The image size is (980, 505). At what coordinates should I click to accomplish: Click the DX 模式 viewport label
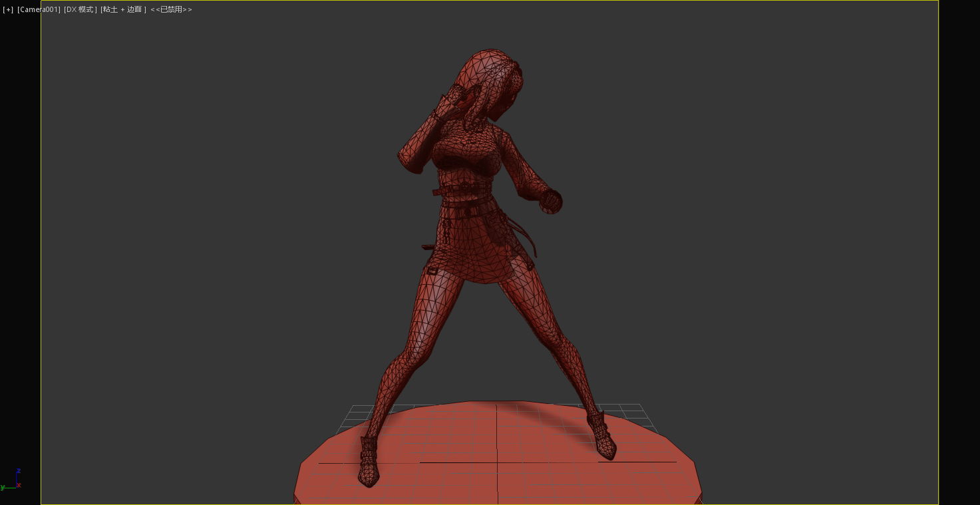[x=80, y=10]
